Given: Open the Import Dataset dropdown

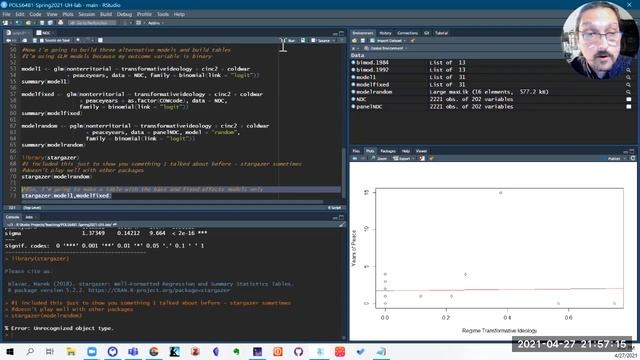Looking at the screenshot, I should tap(388, 41).
